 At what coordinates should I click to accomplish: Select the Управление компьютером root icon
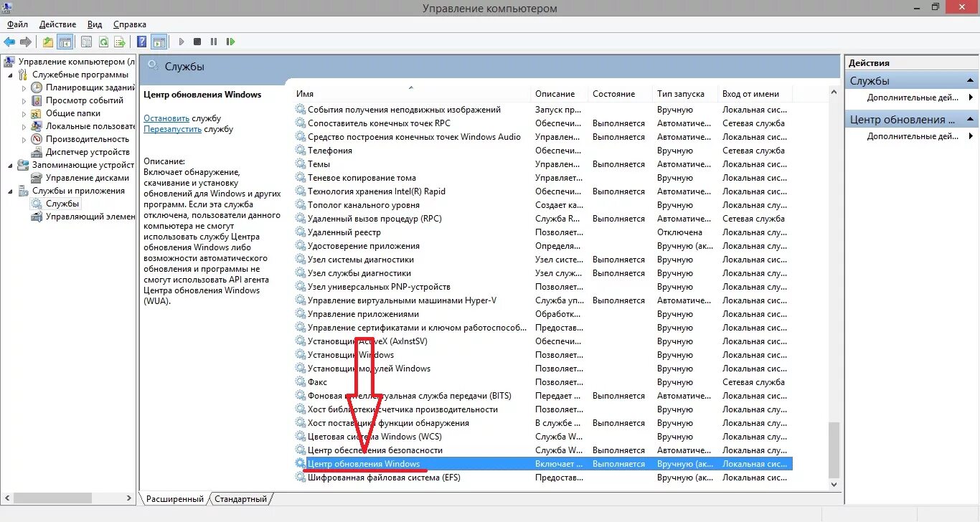coord(10,62)
